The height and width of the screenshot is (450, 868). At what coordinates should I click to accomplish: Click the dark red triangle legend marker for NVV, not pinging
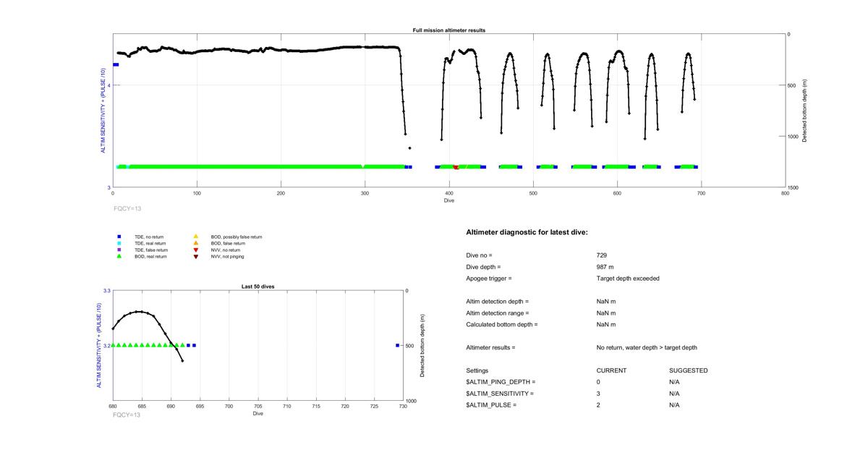coord(195,256)
